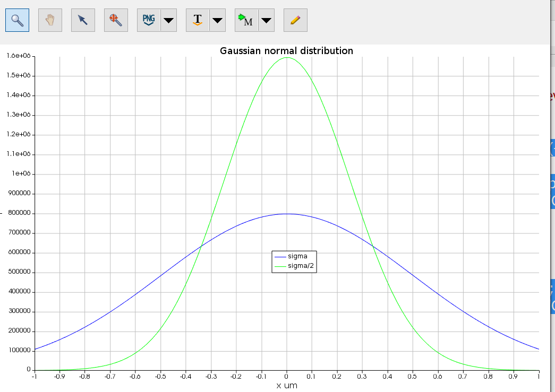Activate the hand pan tool
Viewport: 555px width, 392px height.
[x=50, y=20]
